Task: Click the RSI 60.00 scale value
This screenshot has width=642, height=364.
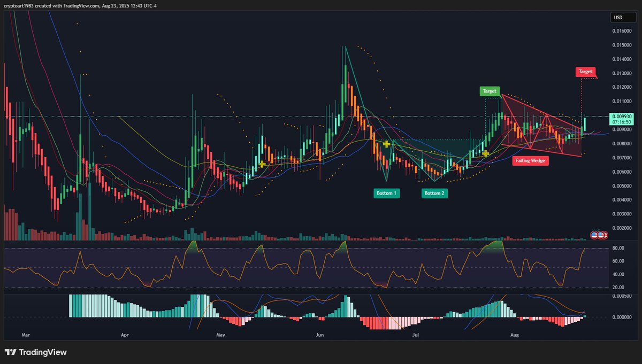Action: pos(619,261)
